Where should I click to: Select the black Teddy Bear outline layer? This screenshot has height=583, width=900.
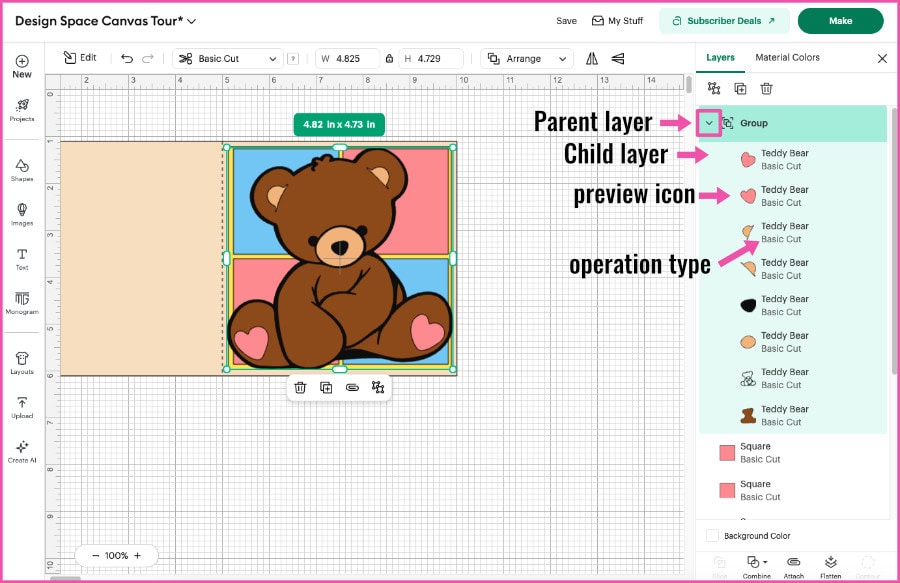(x=793, y=305)
